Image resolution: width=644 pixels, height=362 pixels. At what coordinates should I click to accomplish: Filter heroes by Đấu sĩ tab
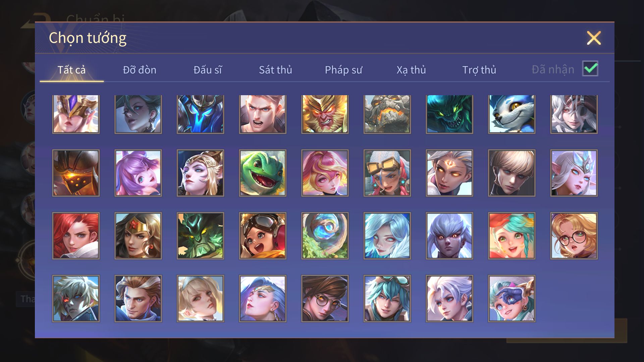click(x=208, y=70)
